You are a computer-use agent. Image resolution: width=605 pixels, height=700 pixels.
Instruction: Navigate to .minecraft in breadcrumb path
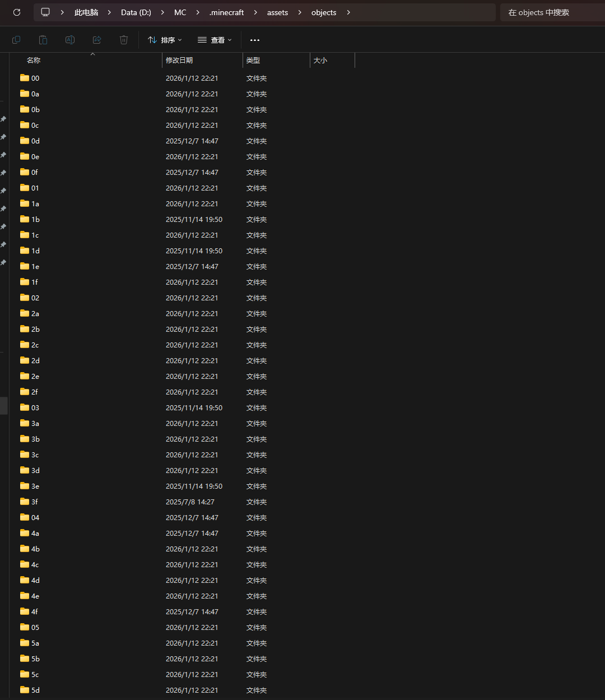coord(226,12)
